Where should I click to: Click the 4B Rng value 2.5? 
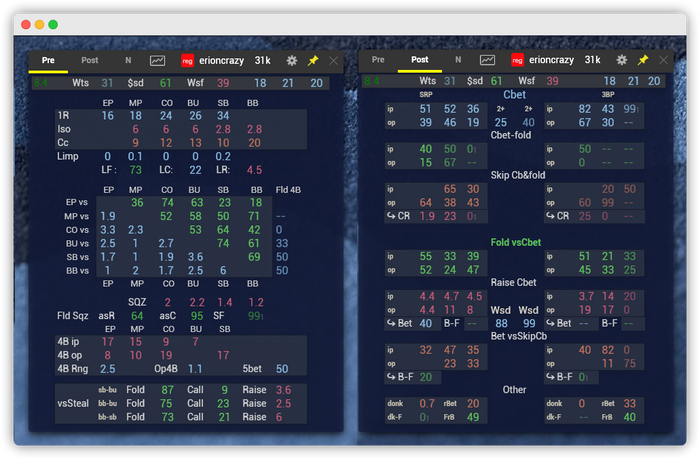(x=108, y=369)
